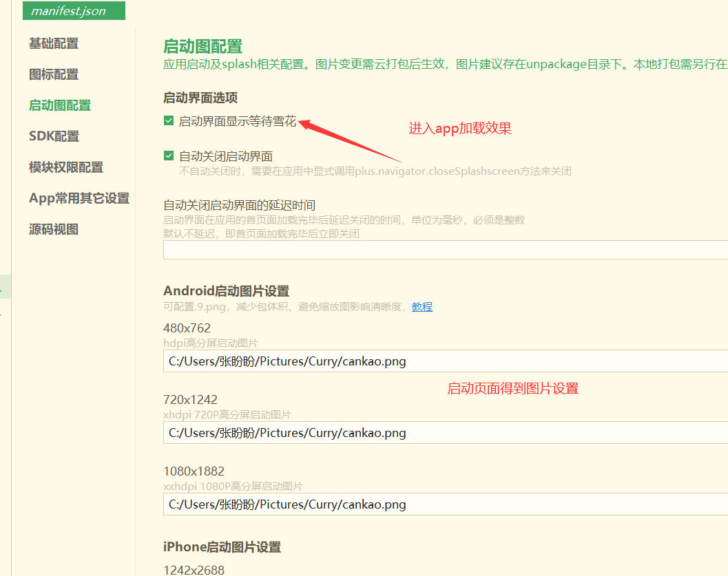Click the 1242x2688 size label

(x=194, y=569)
